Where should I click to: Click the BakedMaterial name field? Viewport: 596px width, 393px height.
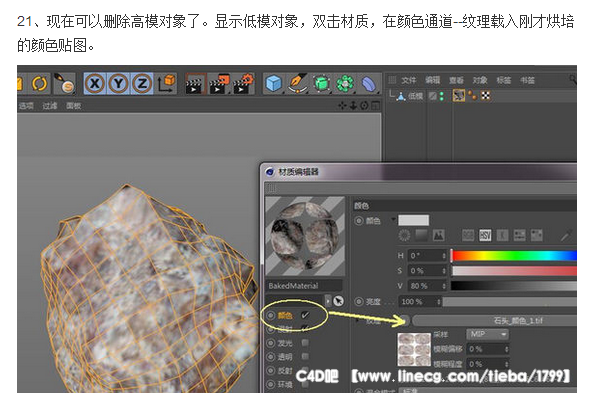point(304,286)
